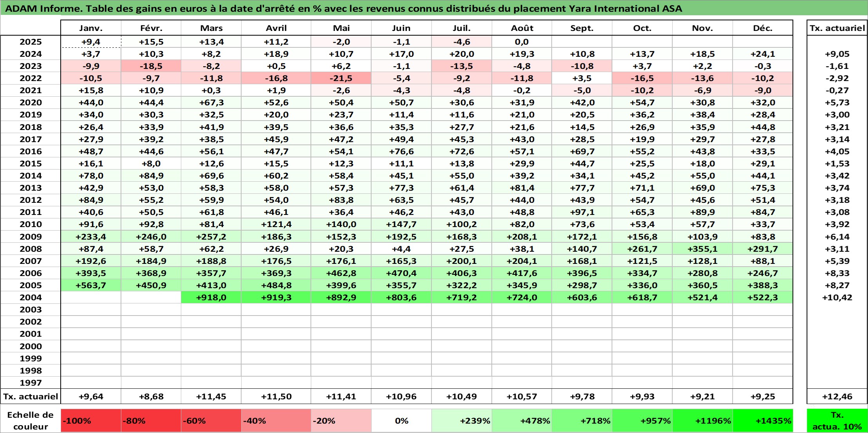Viewport: 868px width, 433px height.
Task: Select the value -21,5 in 2022 row
Action: [341, 78]
